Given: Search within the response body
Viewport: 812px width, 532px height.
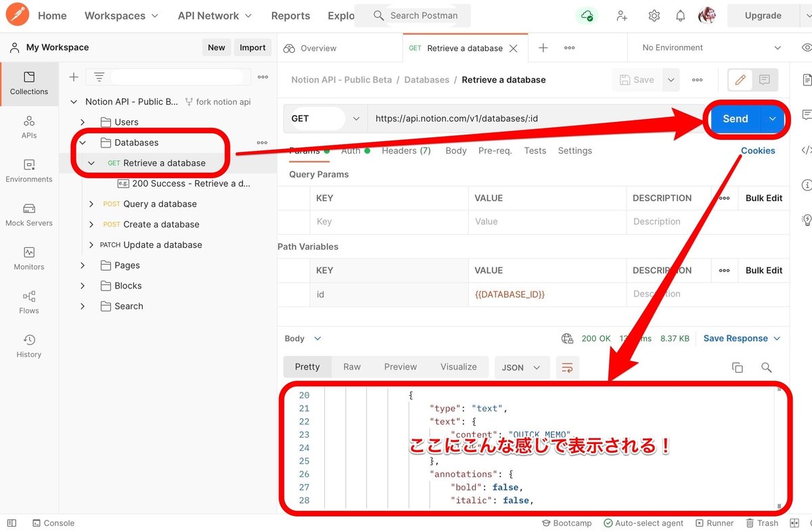Looking at the screenshot, I should coord(767,368).
